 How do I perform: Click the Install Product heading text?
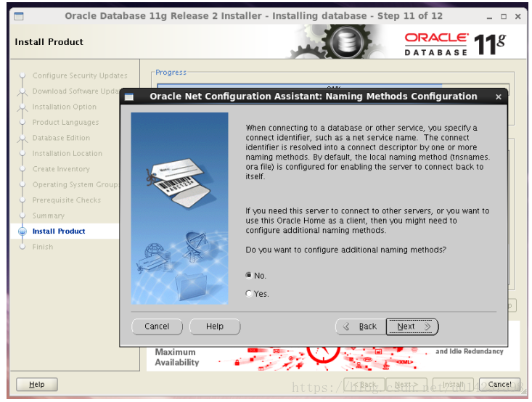tap(49, 42)
